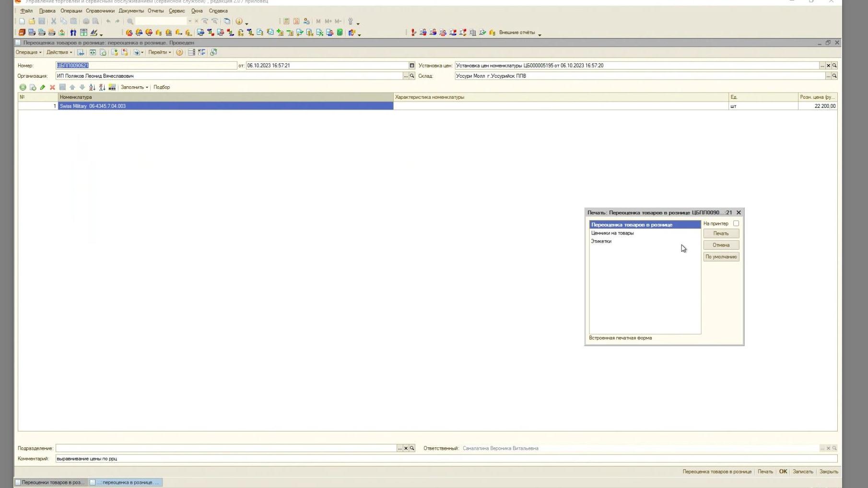The width and height of the screenshot is (868, 488).
Task: Switch to Переоценки товаров в роз... window tab
Action: (x=51, y=482)
